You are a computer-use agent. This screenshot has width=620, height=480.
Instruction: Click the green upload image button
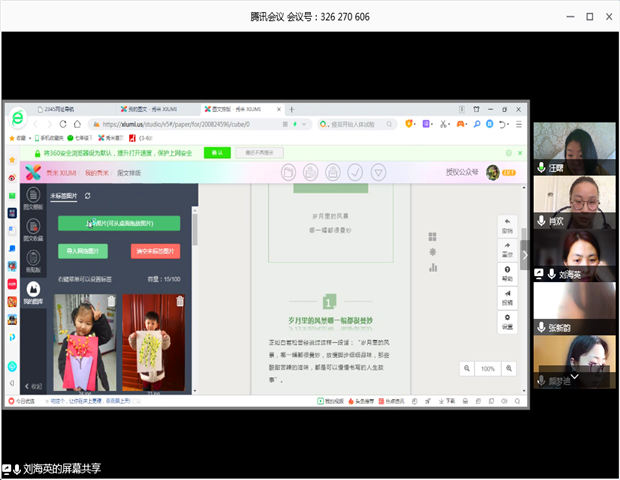click(x=118, y=223)
